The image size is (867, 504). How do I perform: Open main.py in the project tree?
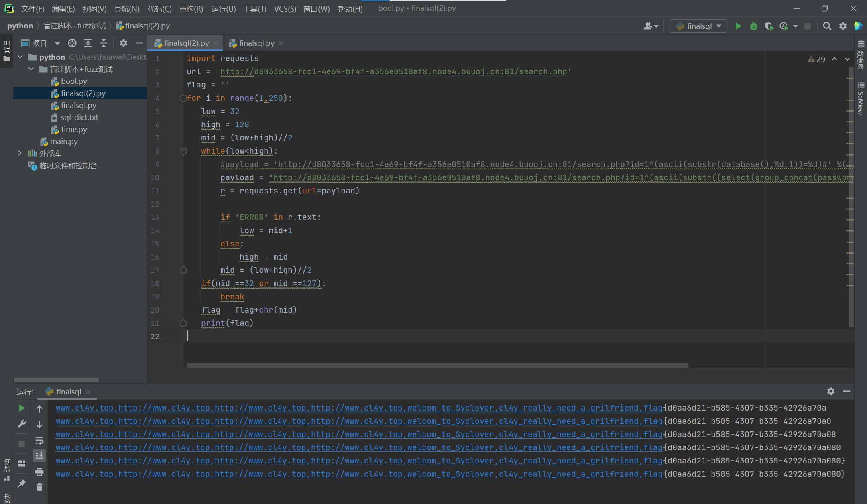pyautogui.click(x=64, y=141)
